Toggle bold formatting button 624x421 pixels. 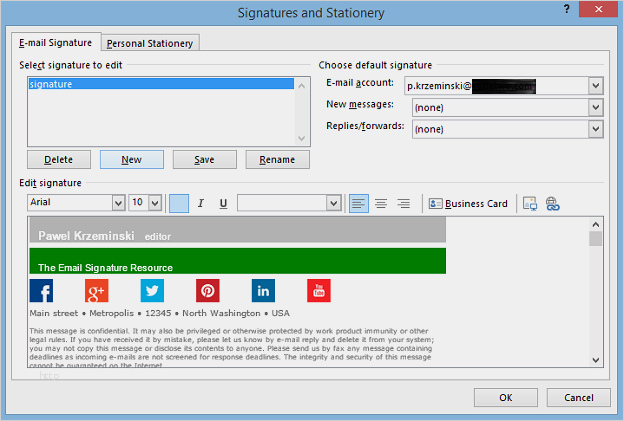point(179,203)
